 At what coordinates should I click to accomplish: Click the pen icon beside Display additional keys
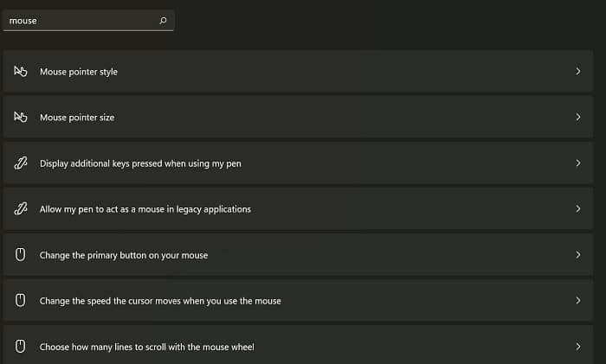pyautogui.click(x=21, y=163)
